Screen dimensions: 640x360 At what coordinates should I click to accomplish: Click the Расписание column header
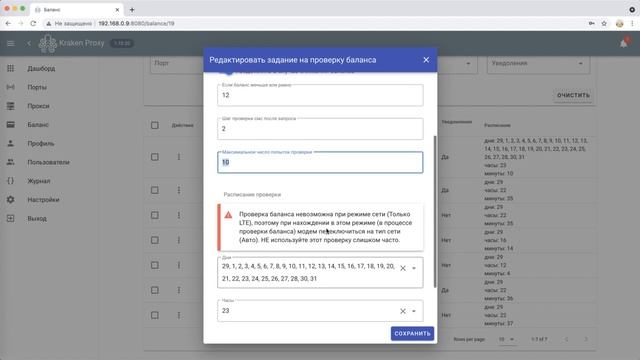point(497,125)
